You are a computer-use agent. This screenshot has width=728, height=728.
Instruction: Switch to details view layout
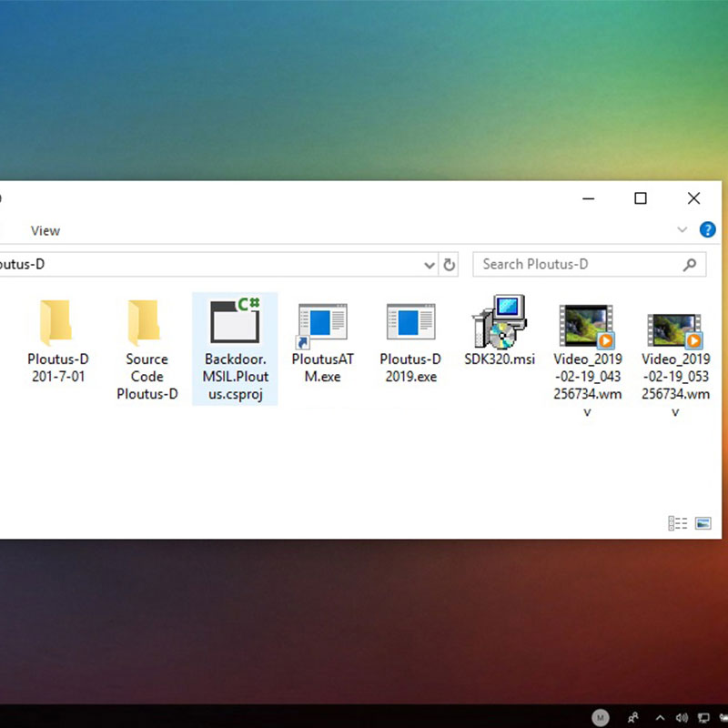click(677, 523)
